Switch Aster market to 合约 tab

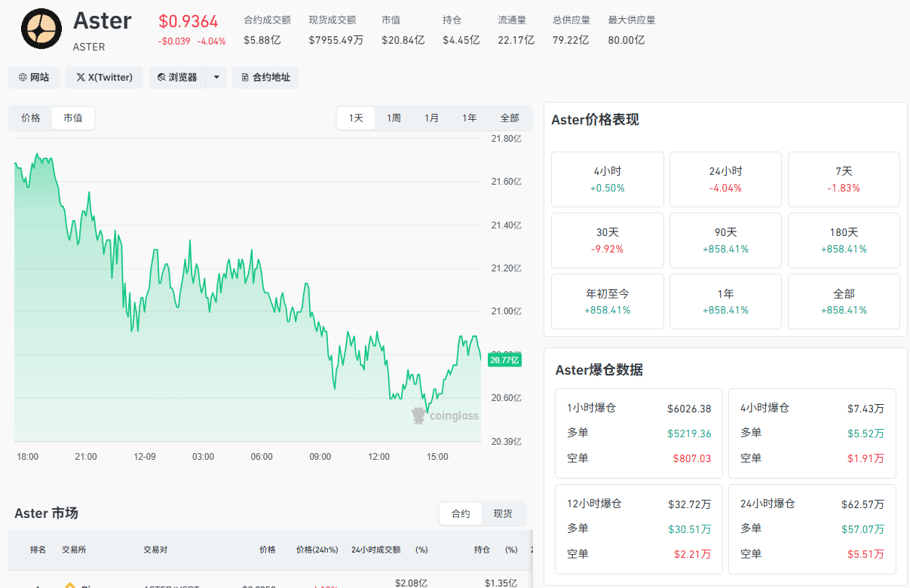tap(461, 513)
